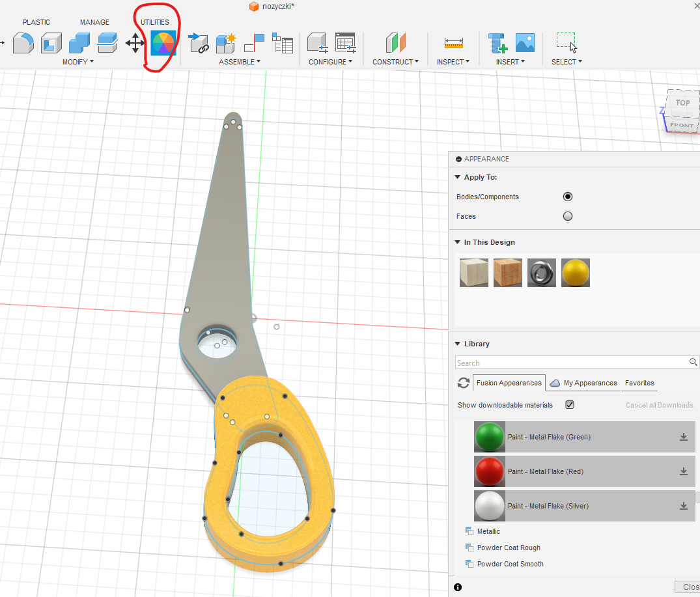Viewport: 700px width, 597px height.
Task: Open the INSPECT dropdown menu
Action: coord(453,62)
